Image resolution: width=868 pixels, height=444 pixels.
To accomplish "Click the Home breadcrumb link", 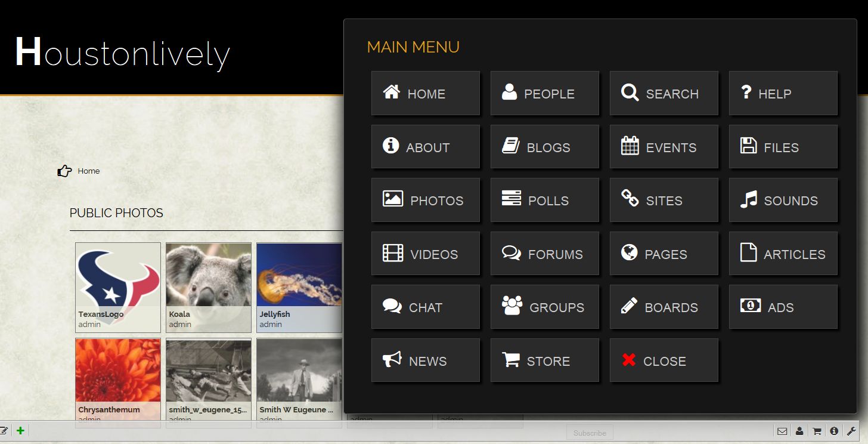I will point(89,171).
